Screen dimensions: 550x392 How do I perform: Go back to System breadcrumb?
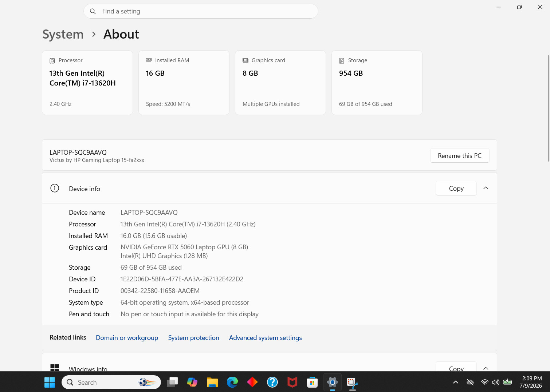click(x=63, y=34)
